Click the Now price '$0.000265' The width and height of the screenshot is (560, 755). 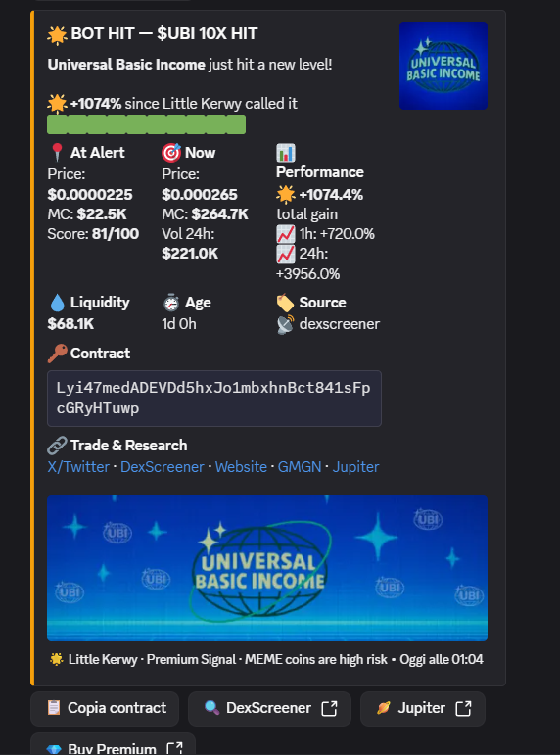point(200,195)
